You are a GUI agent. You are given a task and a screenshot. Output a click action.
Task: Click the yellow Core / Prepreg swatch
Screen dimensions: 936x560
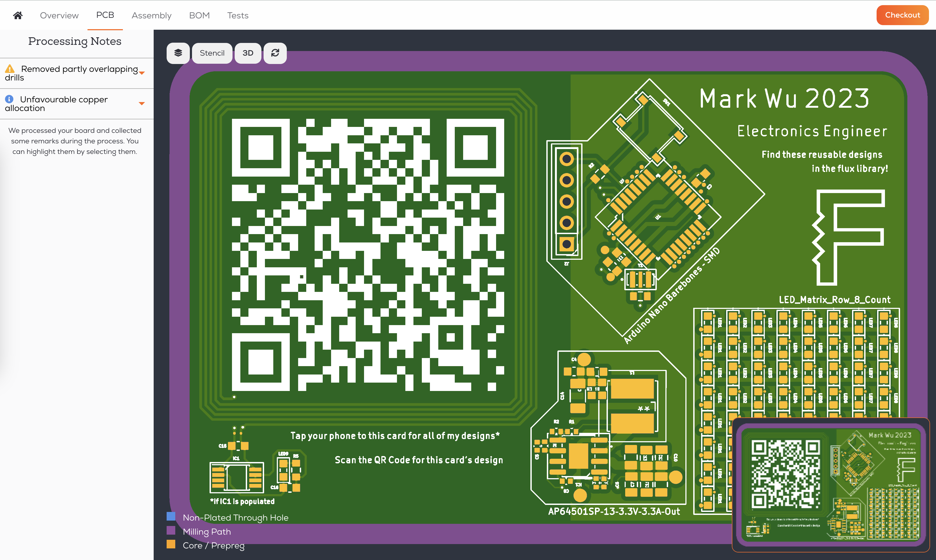click(171, 544)
